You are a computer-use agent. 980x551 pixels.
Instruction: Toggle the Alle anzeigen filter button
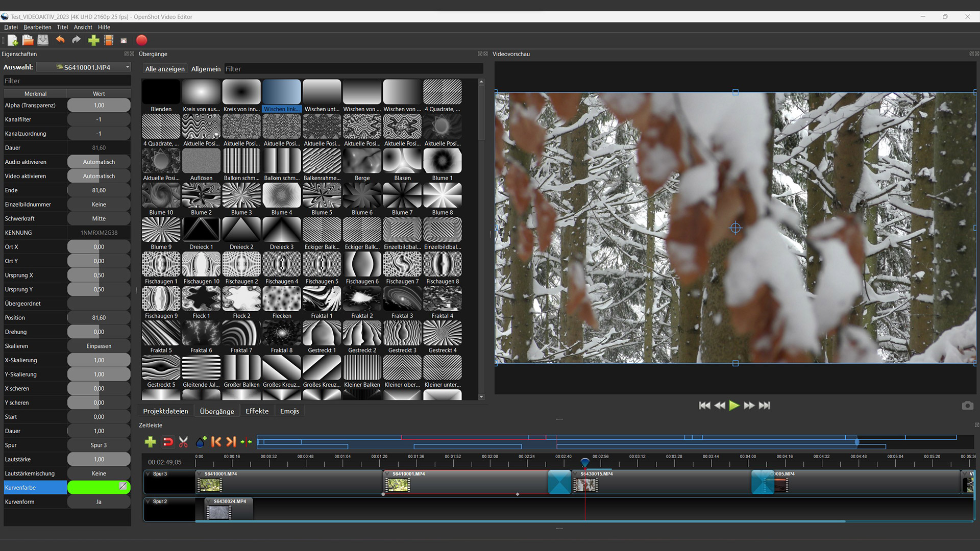point(165,69)
